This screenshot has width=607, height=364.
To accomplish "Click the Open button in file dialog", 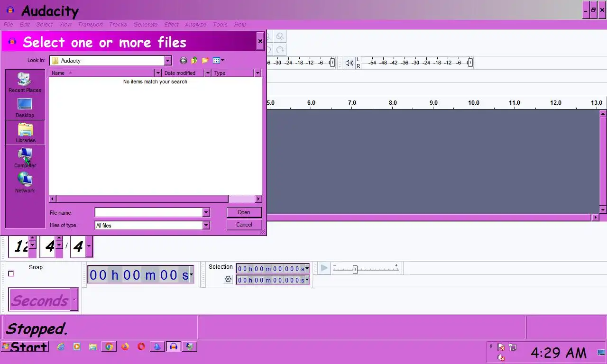I will coord(244,212).
